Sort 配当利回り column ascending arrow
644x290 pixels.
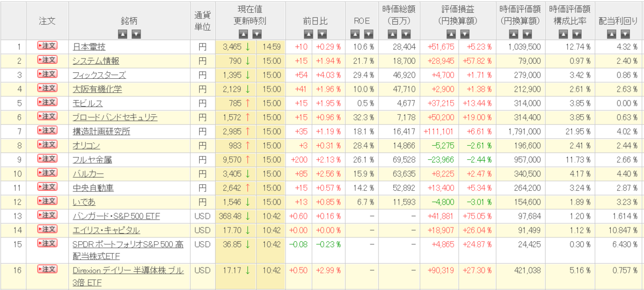pyautogui.click(x=611, y=34)
